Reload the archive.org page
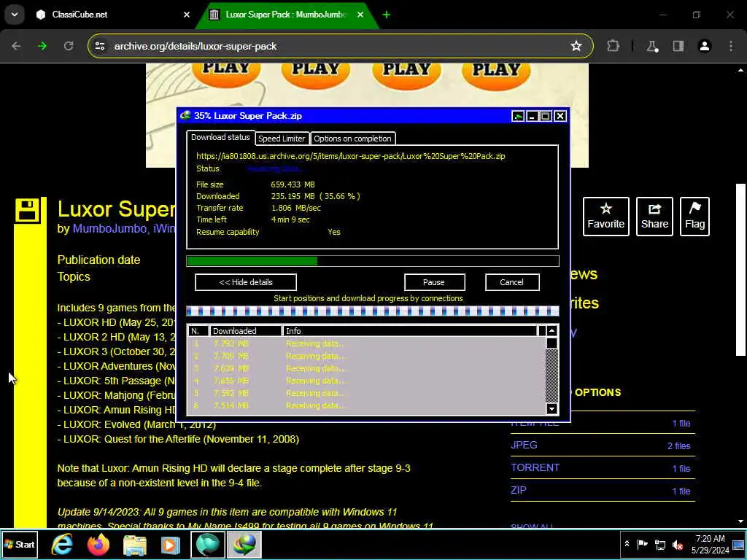The height and width of the screenshot is (560, 747). pos(69,46)
